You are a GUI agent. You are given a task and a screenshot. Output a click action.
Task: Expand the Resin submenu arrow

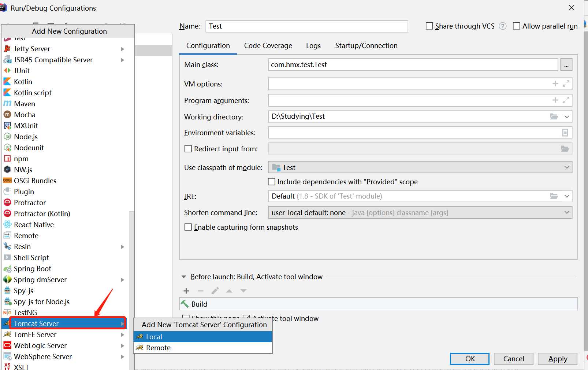[x=123, y=247]
